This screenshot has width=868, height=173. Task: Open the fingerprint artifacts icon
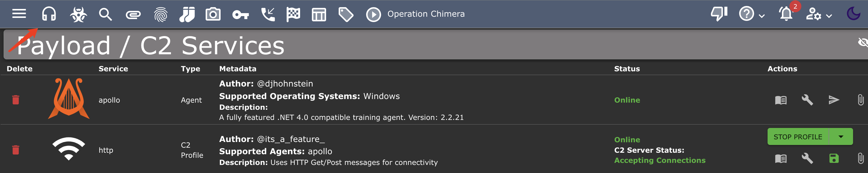(x=161, y=14)
